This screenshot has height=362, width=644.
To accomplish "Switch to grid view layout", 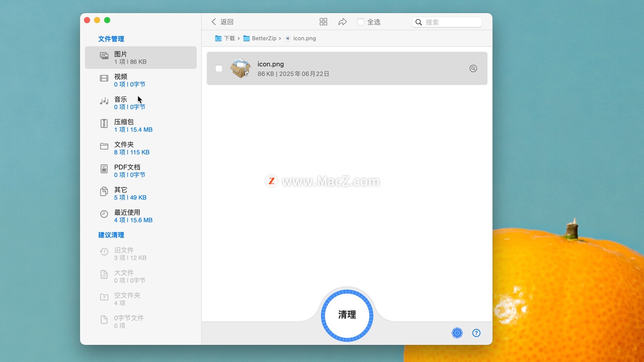I will [x=323, y=22].
